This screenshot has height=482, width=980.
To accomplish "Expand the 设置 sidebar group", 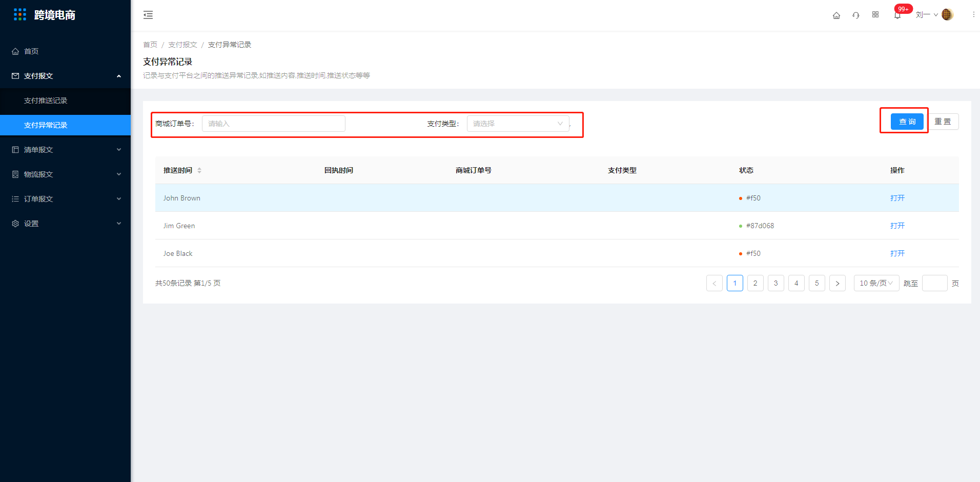I will coord(65,224).
